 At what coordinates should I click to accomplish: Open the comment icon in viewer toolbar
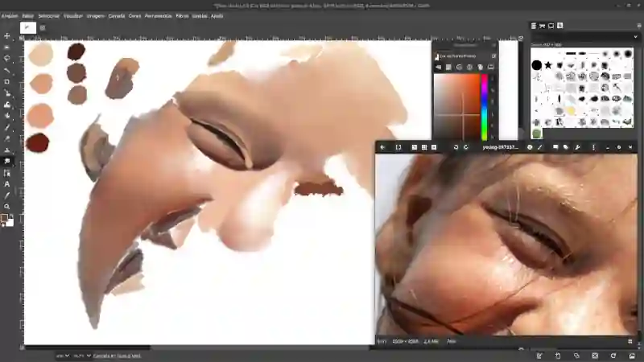[x=555, y=147]
